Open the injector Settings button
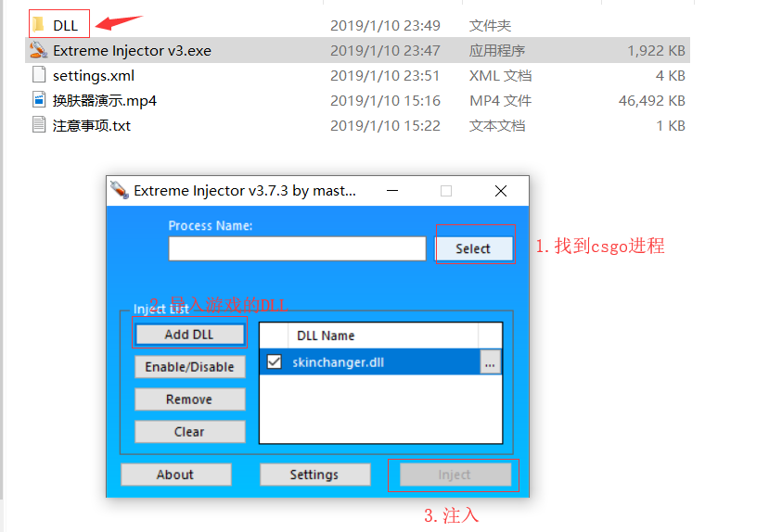The width and height of the screenshot is (769, 532). point(314,475)
